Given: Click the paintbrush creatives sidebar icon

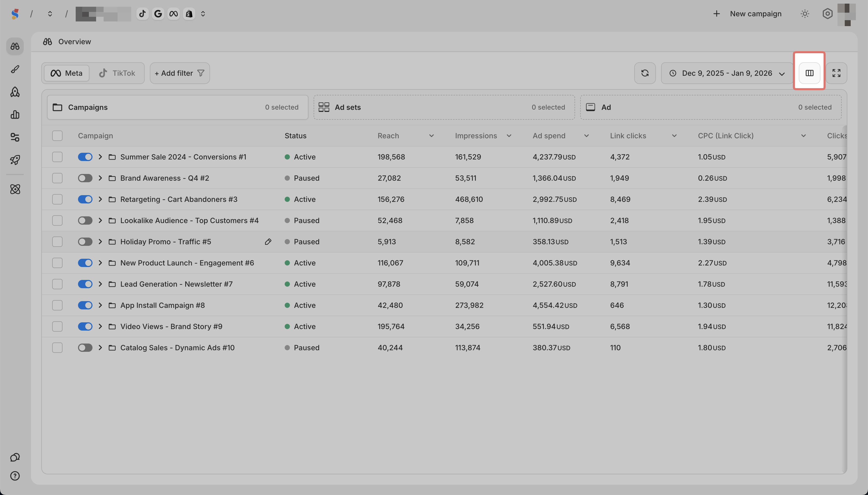Looking at the screenshot, I should 15,69.
